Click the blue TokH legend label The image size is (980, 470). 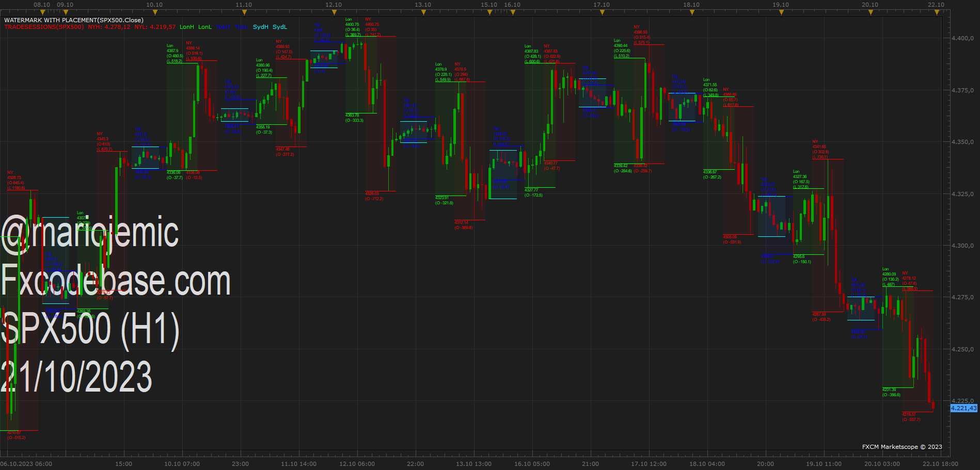223,27
